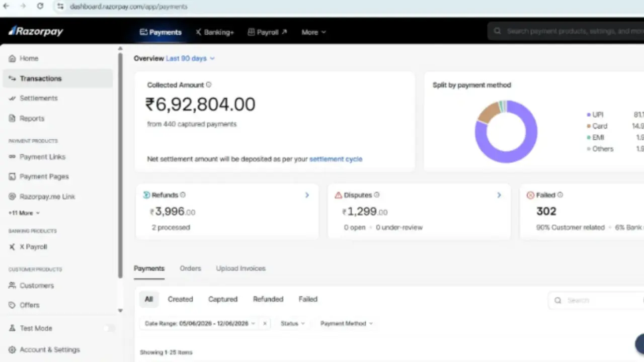Switch to the Upload Invoices tab
The height and width of the screenshot is (362, 644).
coord(241,268)
